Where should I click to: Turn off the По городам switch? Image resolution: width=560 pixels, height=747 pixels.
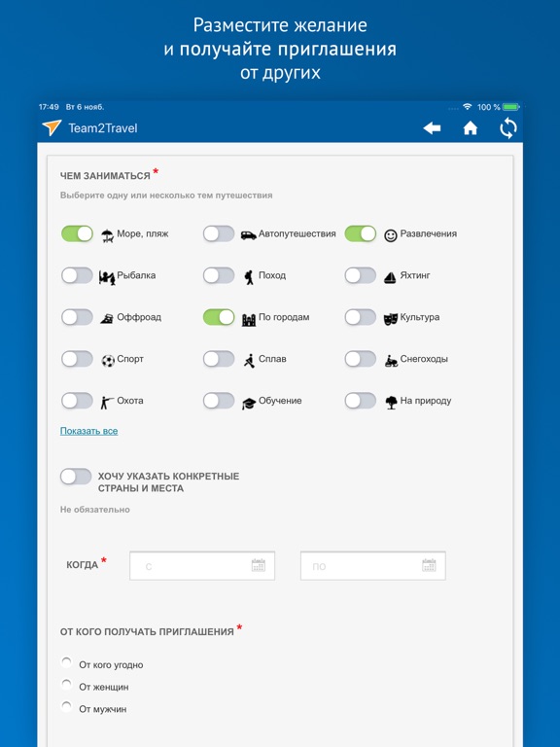tap(219, 317)
